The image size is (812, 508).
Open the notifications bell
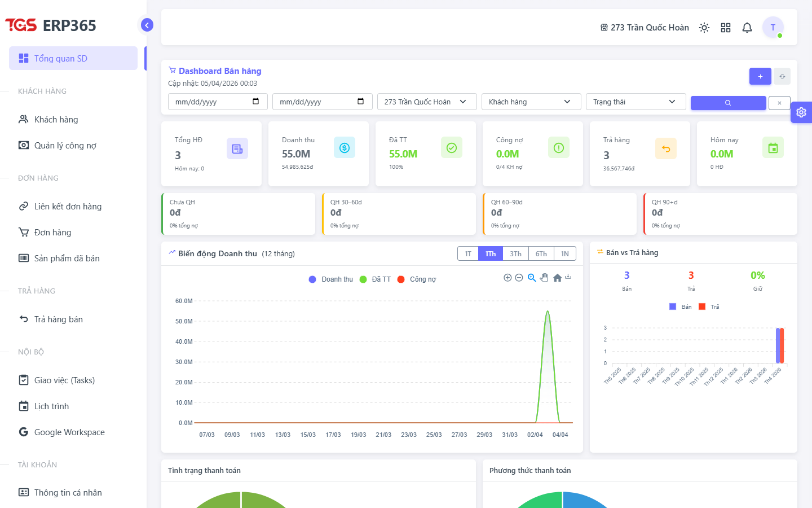(747, 28)
